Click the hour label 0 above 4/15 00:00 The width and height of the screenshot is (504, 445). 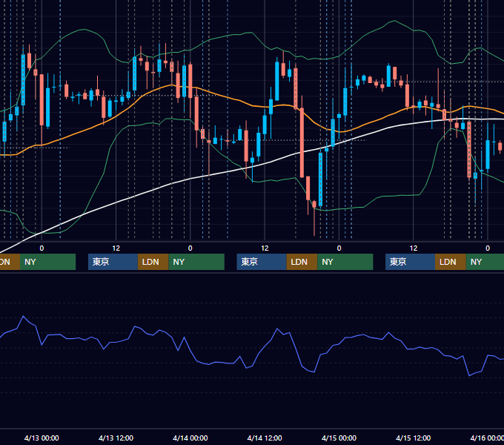pos(339,248)
